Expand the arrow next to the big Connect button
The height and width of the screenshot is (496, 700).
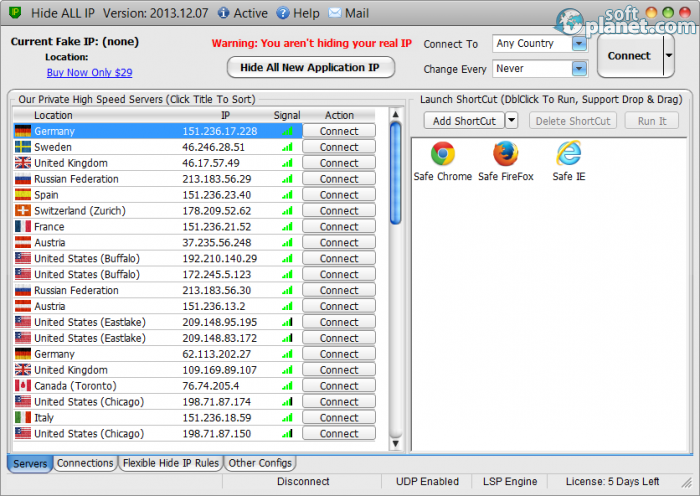(669, 56)
